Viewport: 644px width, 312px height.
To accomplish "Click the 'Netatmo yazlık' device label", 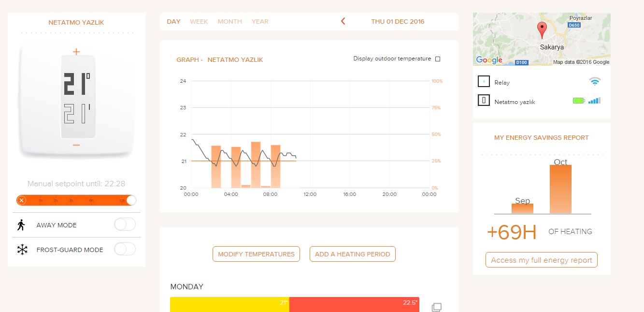I will click(515, 102).
